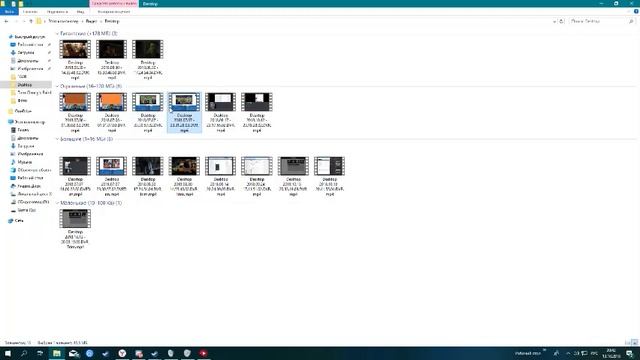The image size is (640, 360).
Task: Select third video in Большие group
Action: click(148, 176)
